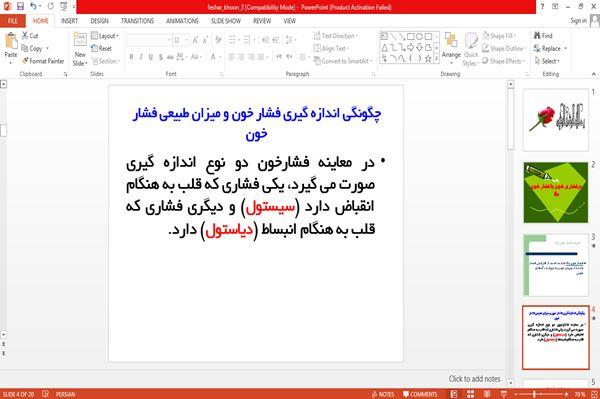Click the Align Text button

click(x=331, y=48)
